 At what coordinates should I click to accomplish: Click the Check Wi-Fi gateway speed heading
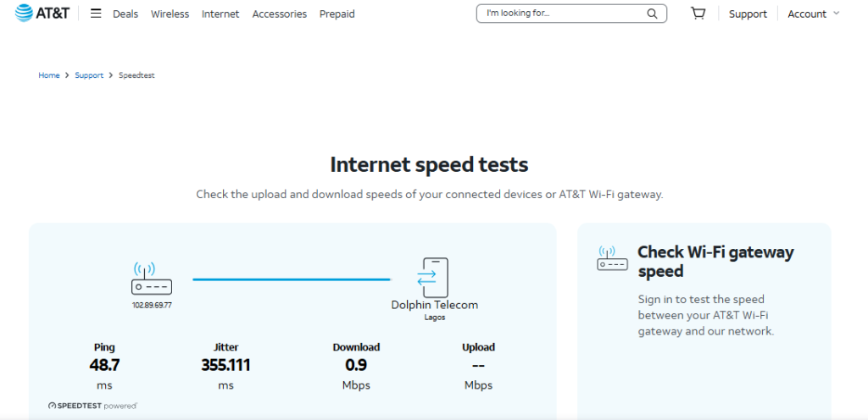pyautogui.click(x=715, y=262)
